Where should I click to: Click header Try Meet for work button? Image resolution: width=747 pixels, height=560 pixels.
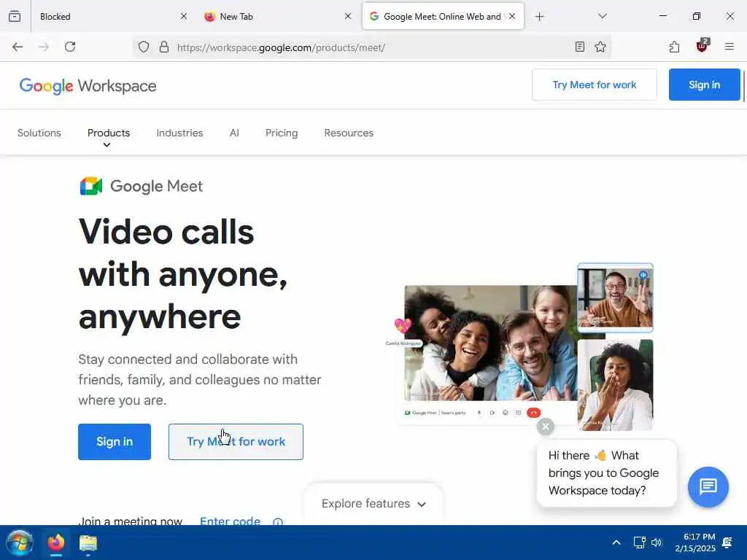coord(594,85)
